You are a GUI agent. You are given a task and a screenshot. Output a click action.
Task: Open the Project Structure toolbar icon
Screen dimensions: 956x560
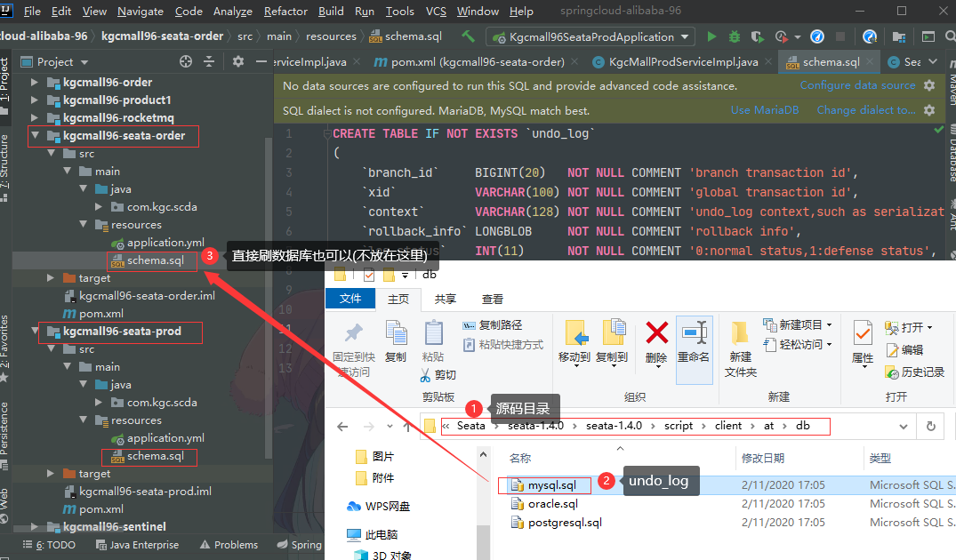click(898, 36)
